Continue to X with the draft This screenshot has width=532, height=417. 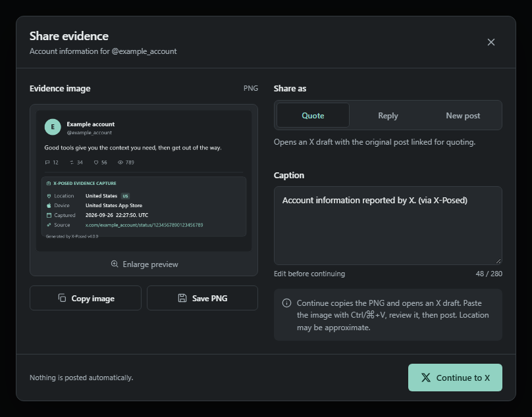click(455, 378)
